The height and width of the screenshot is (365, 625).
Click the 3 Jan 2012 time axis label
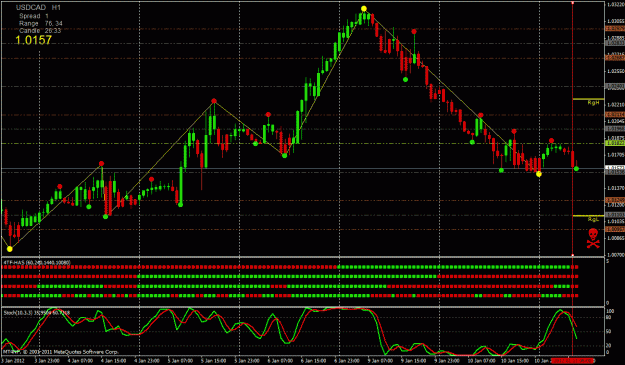tap(13, 361)
